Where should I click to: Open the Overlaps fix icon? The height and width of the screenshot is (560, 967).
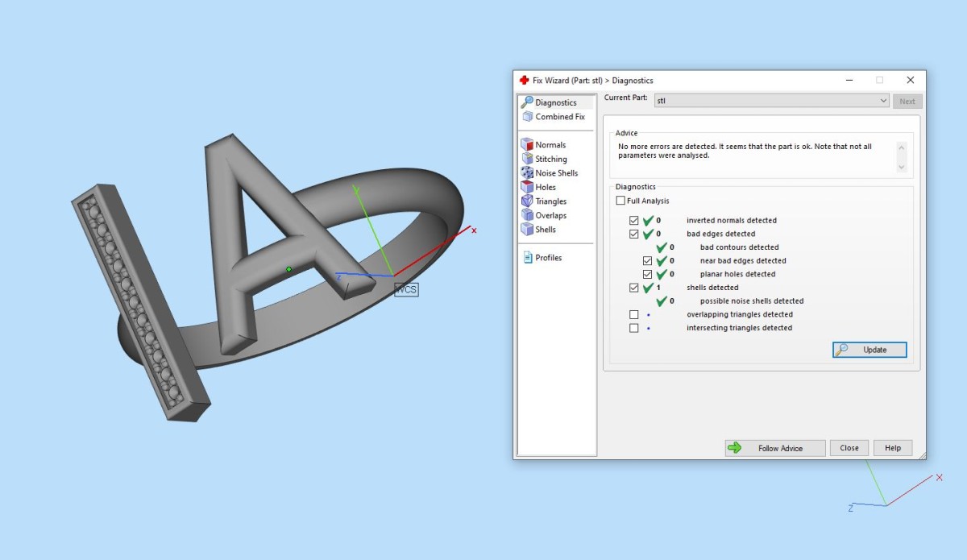click(527, 215)
